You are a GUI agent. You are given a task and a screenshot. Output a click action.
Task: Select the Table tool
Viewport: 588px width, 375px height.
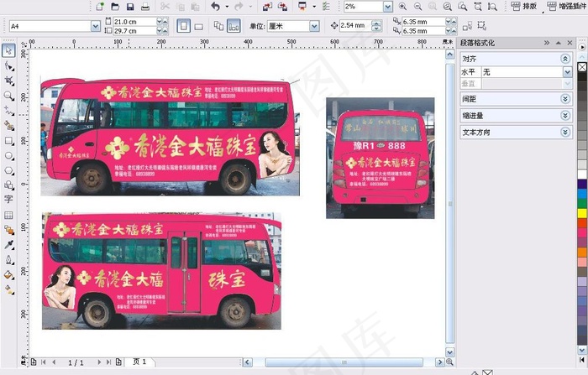[8, 215]
